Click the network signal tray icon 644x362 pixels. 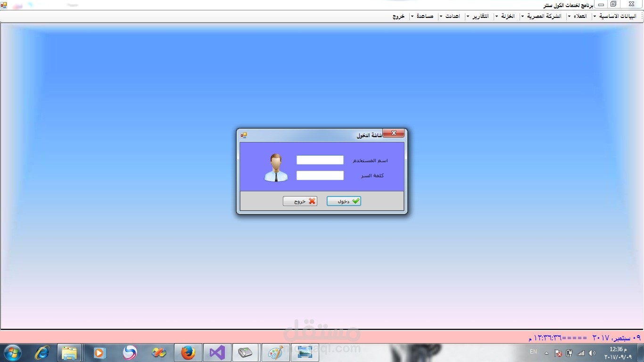pos(581,353)
